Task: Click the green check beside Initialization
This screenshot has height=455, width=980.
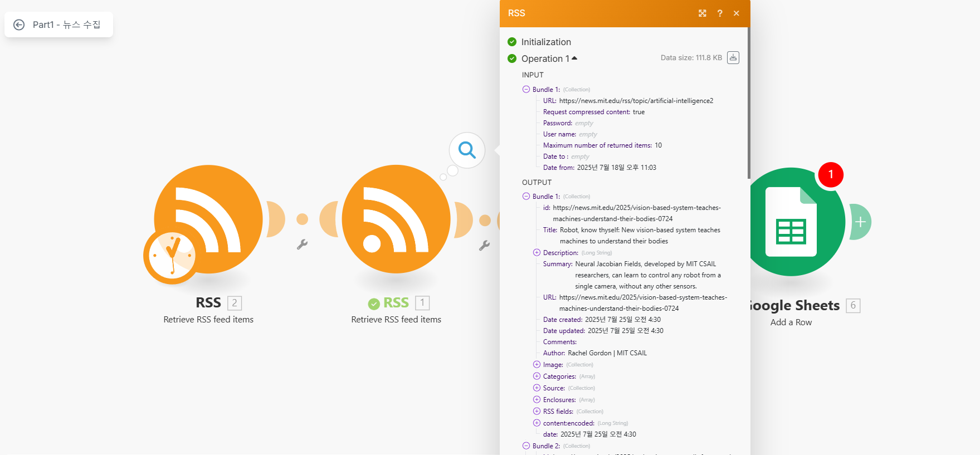Action: 512,42
